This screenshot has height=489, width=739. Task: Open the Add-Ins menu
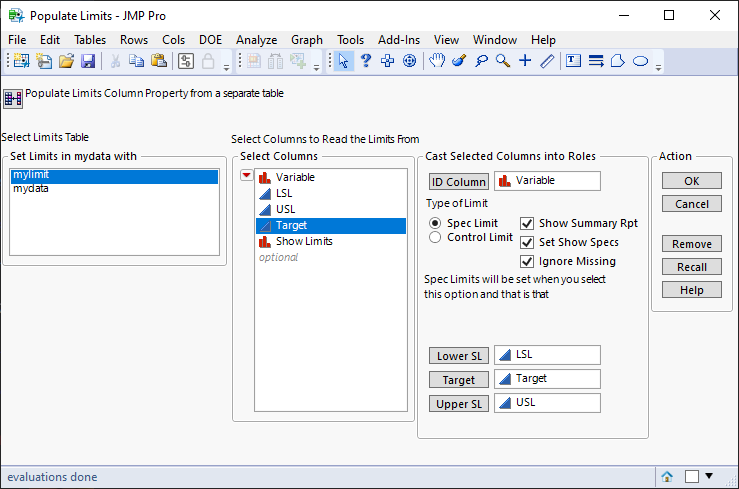(399, 39)
